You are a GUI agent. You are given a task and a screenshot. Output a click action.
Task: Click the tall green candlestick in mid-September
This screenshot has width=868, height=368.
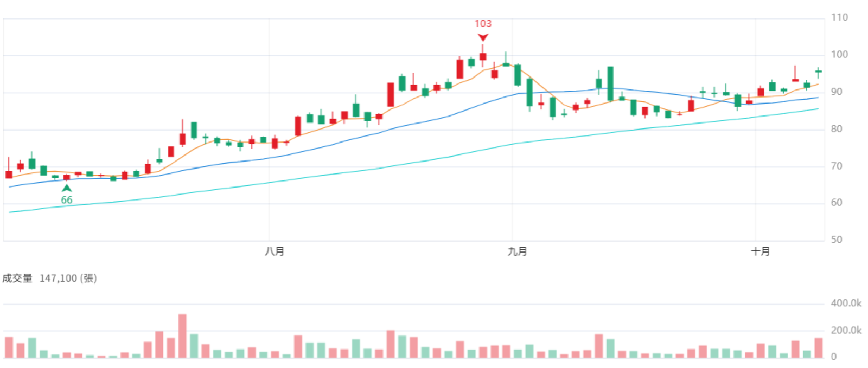click(x=610, y=83)
